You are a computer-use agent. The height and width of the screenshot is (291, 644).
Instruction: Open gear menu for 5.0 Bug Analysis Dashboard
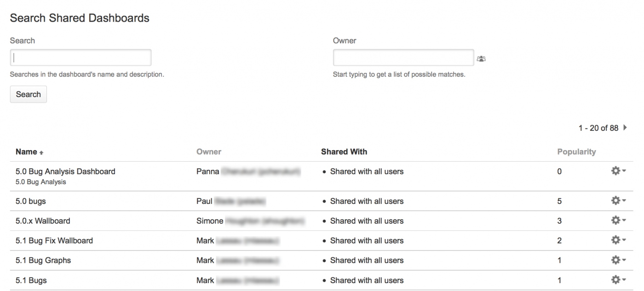coord(618,171)
